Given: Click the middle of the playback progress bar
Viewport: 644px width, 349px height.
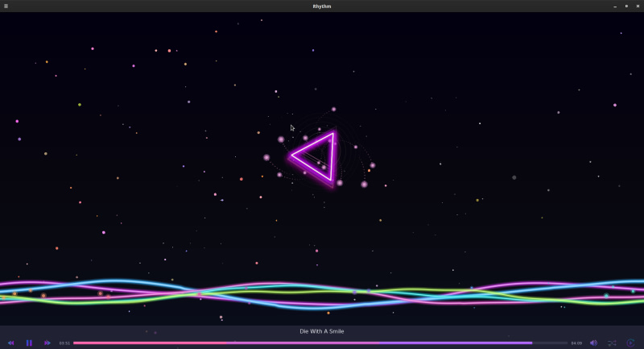Looking at the screenshot, I should (320, 343).
